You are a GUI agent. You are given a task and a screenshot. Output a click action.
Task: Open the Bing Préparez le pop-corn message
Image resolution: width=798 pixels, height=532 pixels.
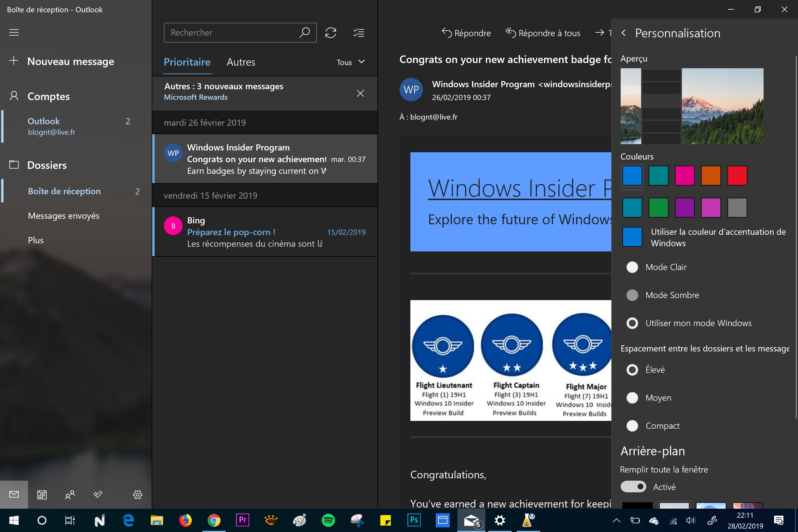pyautogui.click(x=265, y=232)
